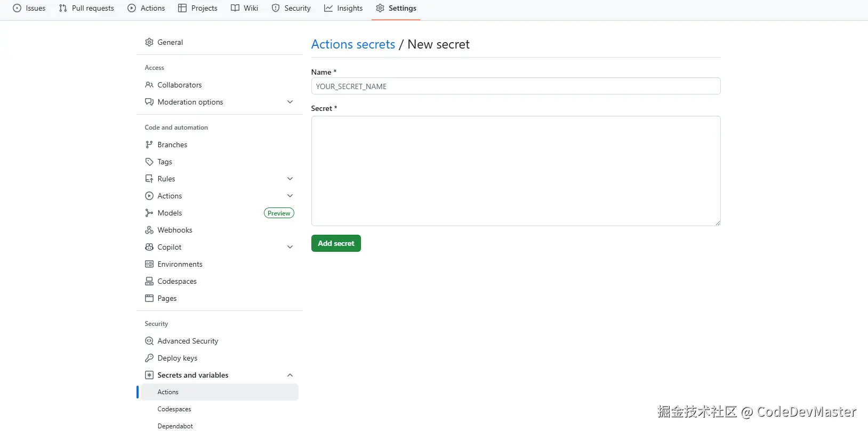This screenshot has width=868, height=431.
Task: Open the Pull requests tab
Action: [x=86, y=8]
